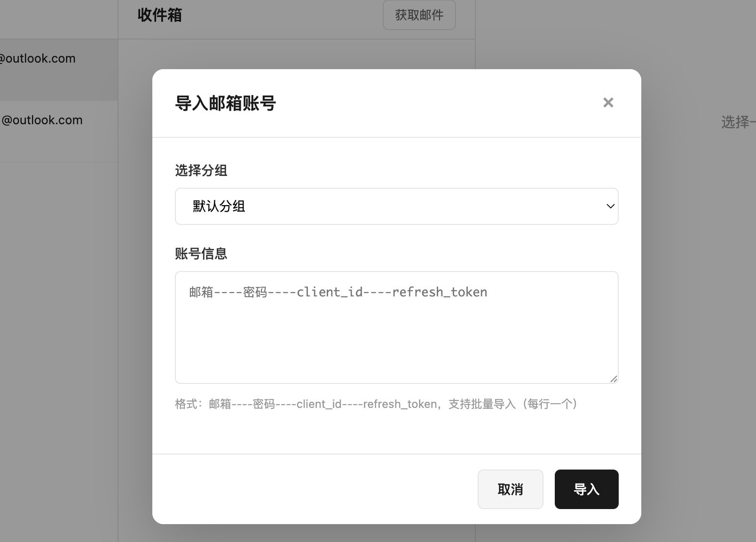Click the format hint text below textarea

point(376,404)
